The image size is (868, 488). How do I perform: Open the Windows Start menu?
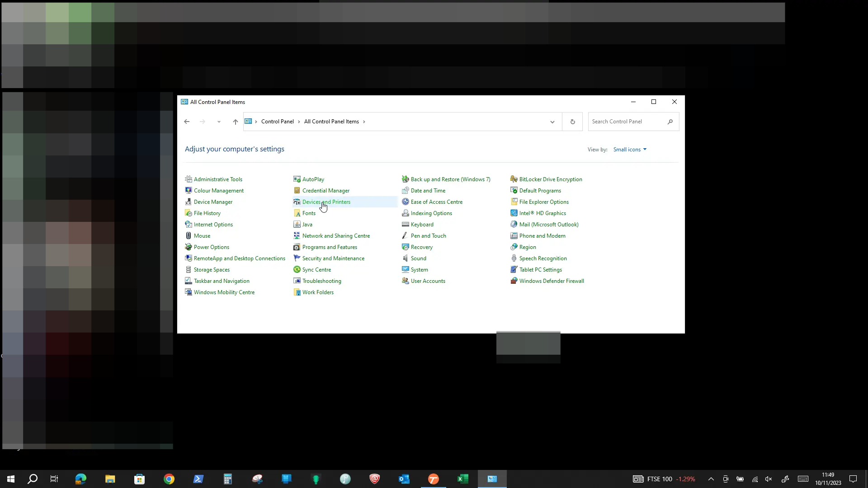coord(11,479)
